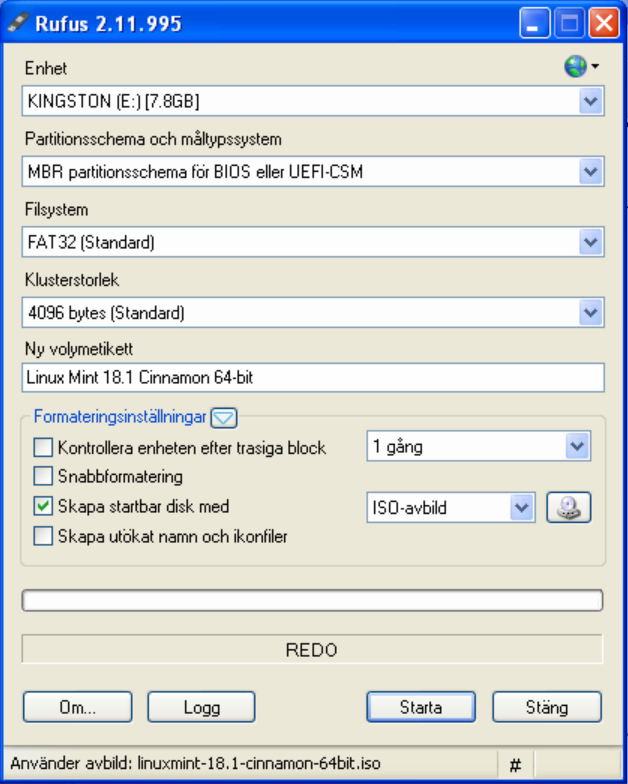Open the language globe icon menu
The image size is (628, 784).
582,66
